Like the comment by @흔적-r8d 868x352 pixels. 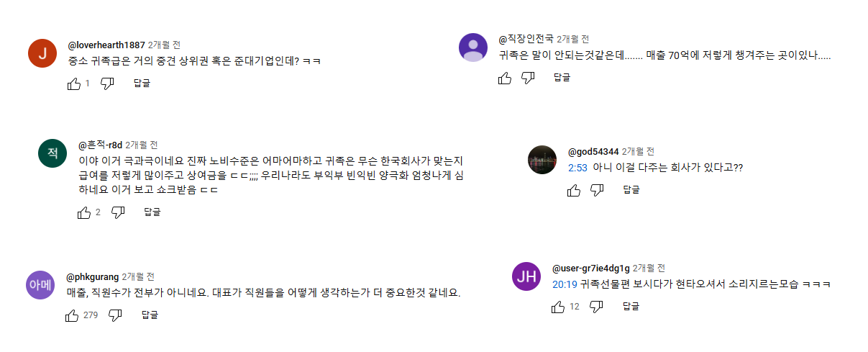tap(84, 212)
